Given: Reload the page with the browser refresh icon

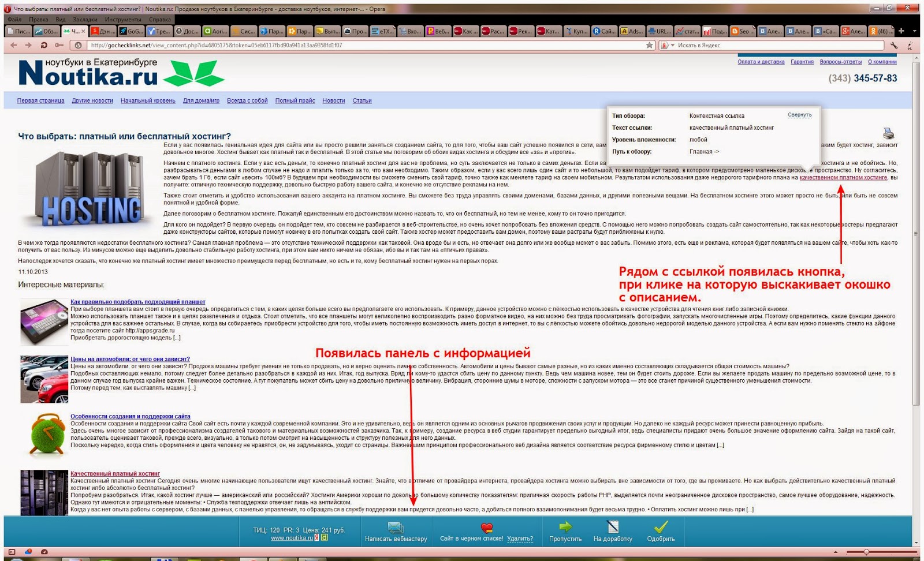Looking at the screenshot, I should 44,45.
